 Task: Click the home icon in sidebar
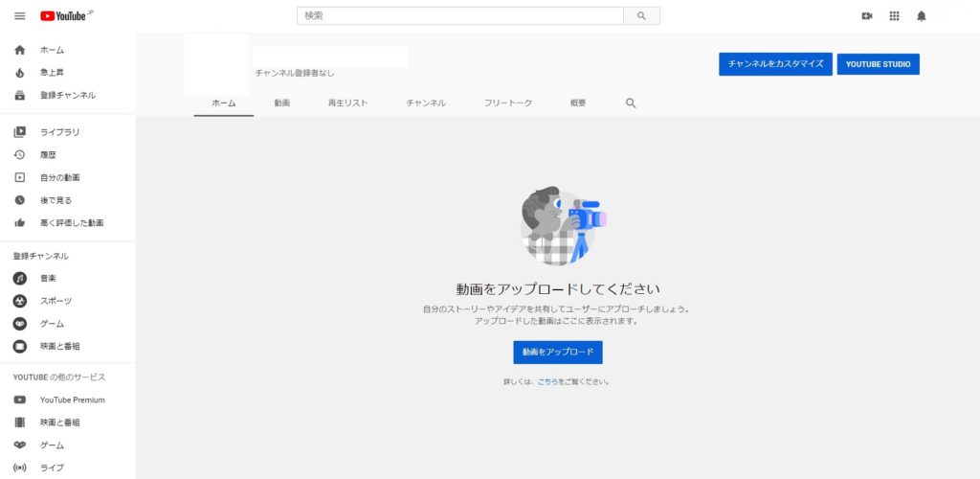click(20, 50)
